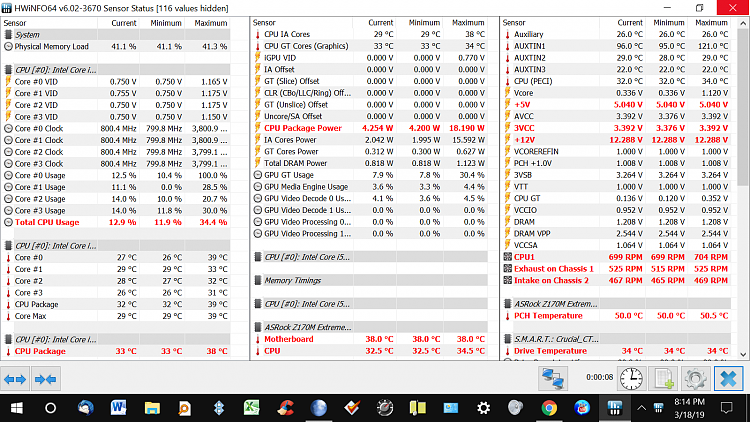Select the +12V voltage row
750x422 pixels.
pos(617,140)
